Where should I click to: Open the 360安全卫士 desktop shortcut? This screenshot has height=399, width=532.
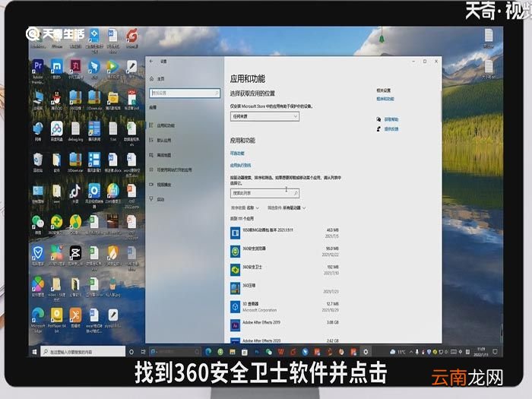click(57, 225)
